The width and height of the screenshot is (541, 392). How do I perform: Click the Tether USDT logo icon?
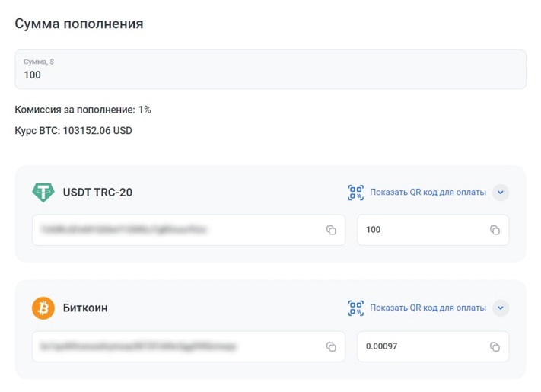43,192
